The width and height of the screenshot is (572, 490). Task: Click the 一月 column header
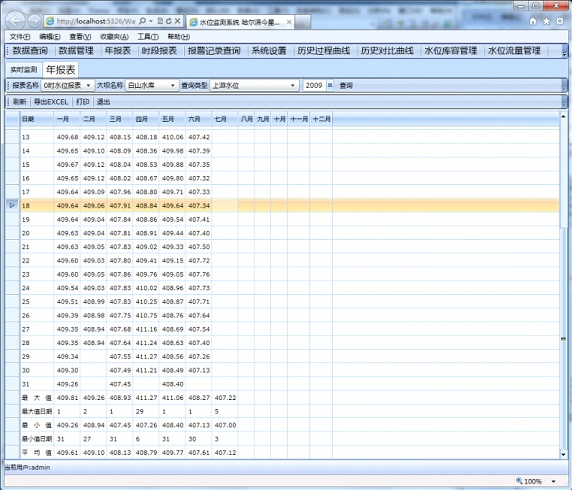tap(67, 119)
